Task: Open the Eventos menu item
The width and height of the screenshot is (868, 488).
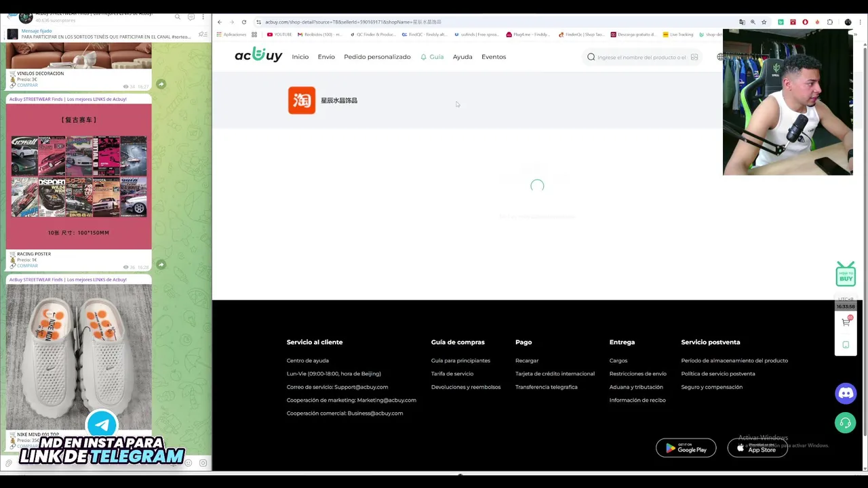Action: point(494,57)
